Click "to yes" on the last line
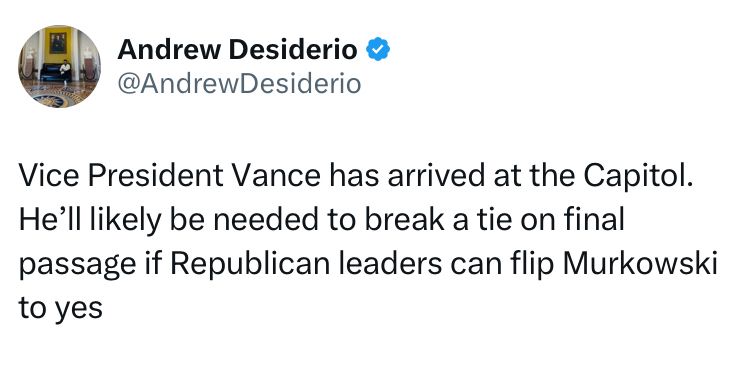750x368 pixels. pyautogui.click(x=61, y=309)
